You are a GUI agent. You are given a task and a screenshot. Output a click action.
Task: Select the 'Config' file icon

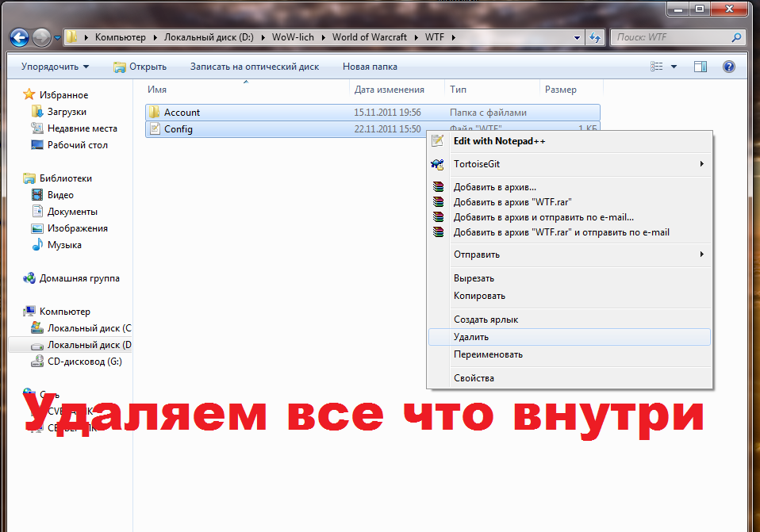(155, 129)
